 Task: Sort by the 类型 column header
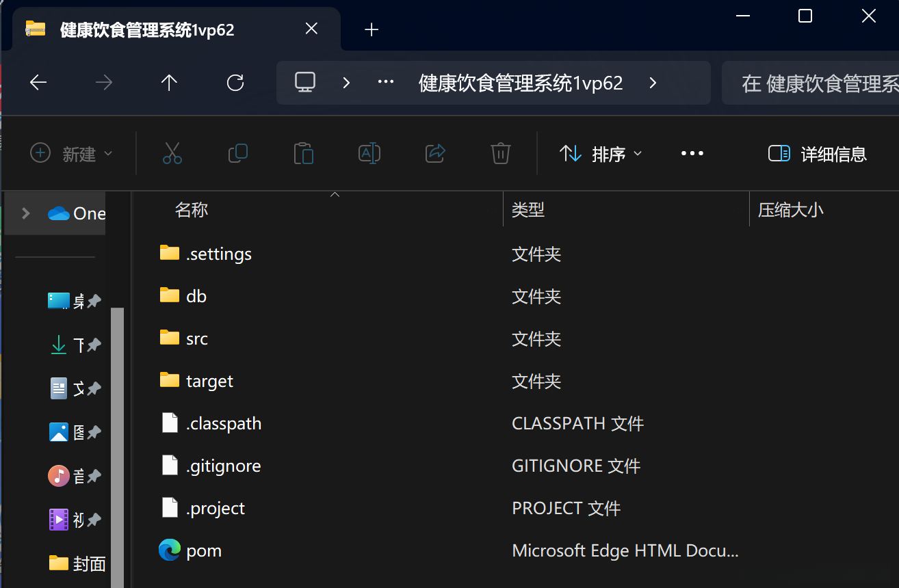pos(528,210)
